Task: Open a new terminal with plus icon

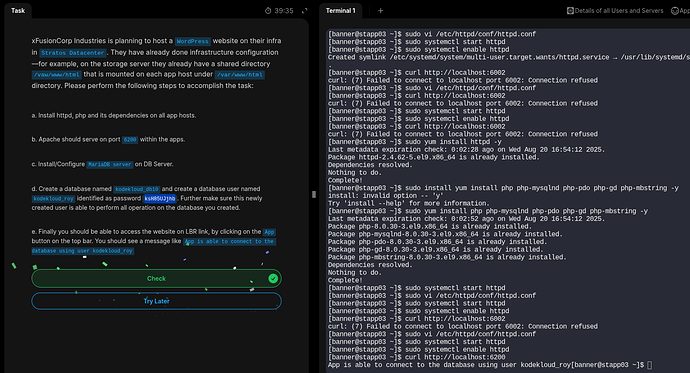Action: [x=381, y=11]
